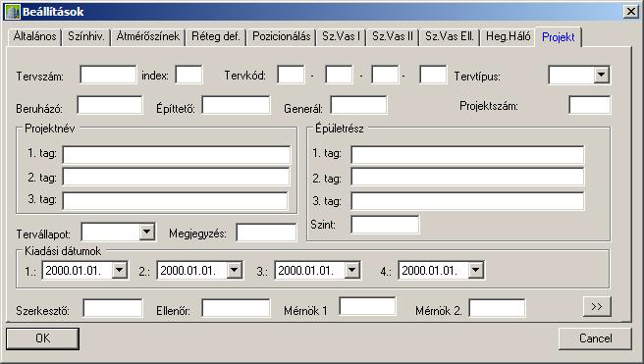Close the Beállítások dialog
Screen dimensions: 644x364
tap(630, 12)
